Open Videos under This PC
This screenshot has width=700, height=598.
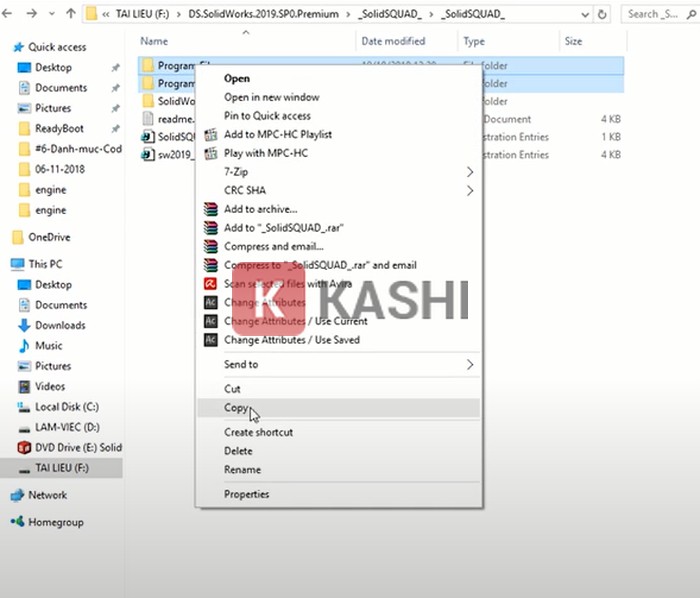click(50, 386)
